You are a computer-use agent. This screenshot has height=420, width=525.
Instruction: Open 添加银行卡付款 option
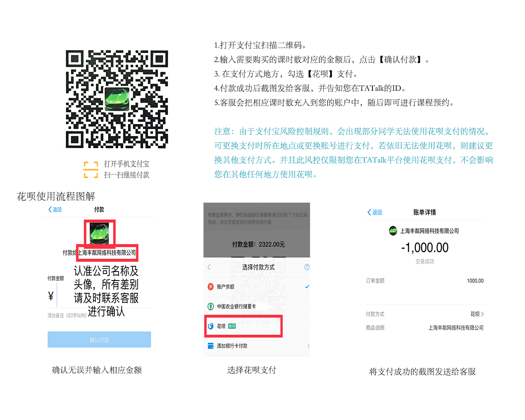[257, 346]
